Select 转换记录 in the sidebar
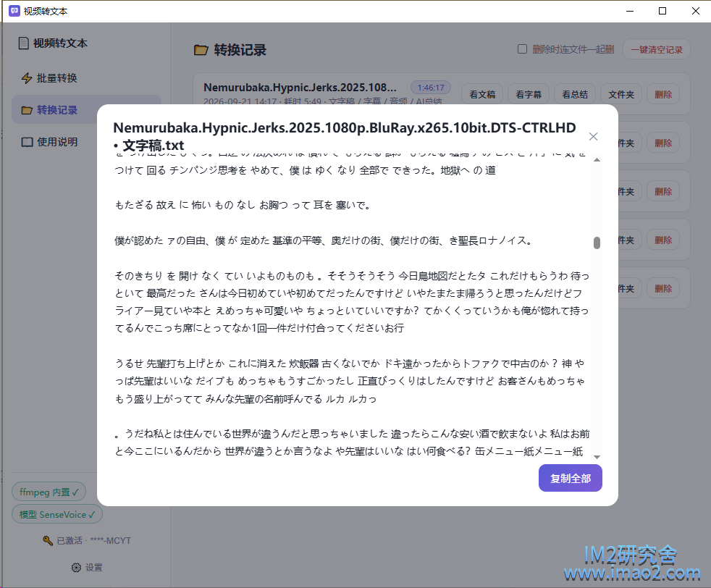The height and width of the screenshot is (588, 711). (86, 110)
